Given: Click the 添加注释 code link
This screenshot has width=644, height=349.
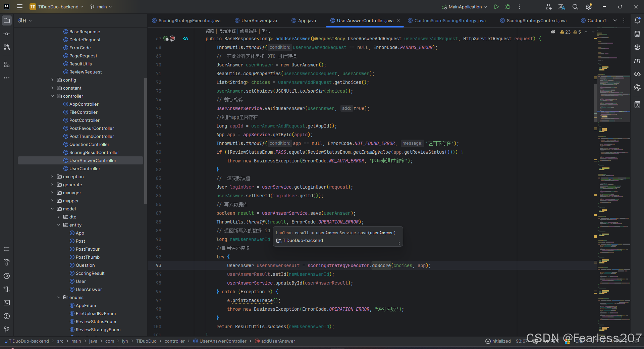Looking at the screenshot, I should pos(227,31).
